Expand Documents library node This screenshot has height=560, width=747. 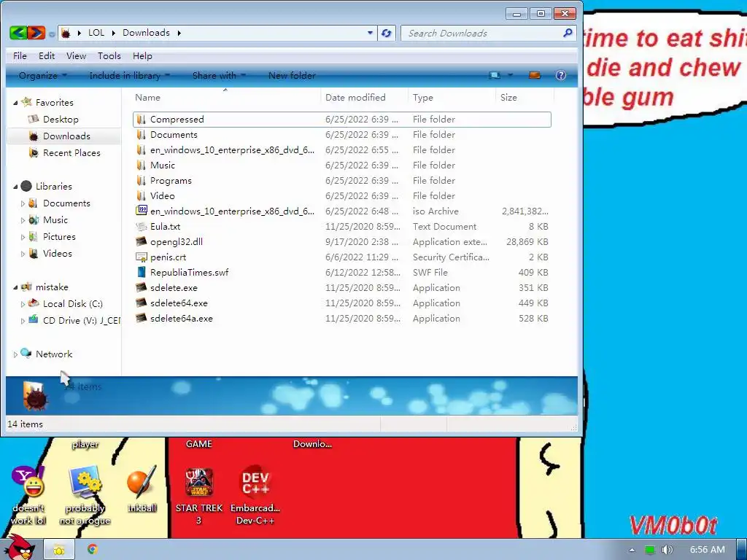pyautogui.click(x=23, y=203)
